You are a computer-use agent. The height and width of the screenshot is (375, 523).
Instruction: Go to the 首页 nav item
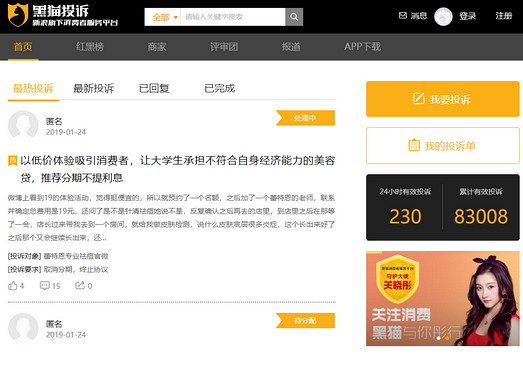click(x=23, y=47)
